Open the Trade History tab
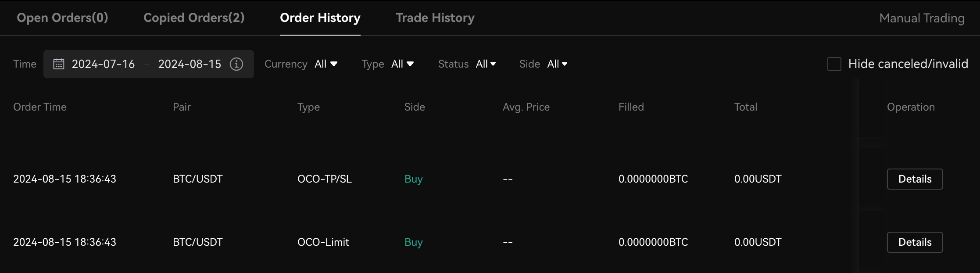 [435, 18]
